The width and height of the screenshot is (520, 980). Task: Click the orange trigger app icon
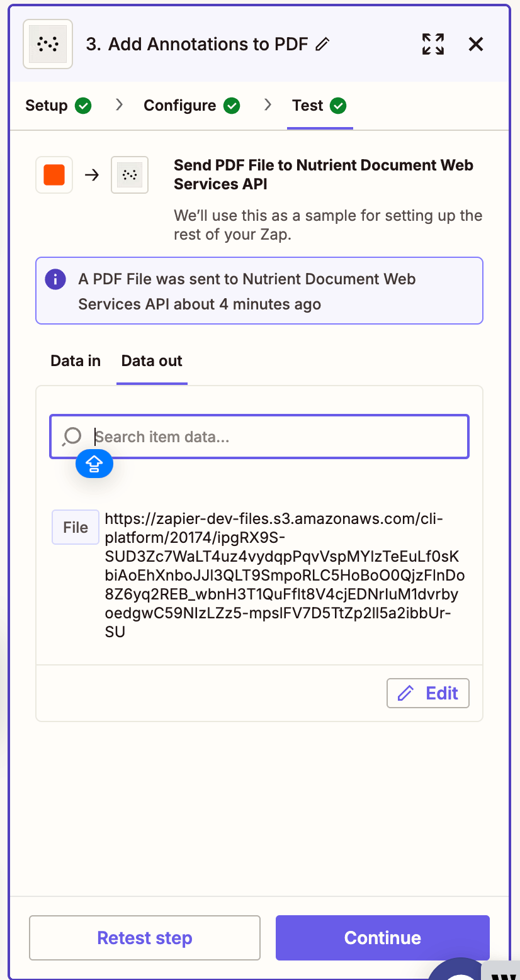[54, 175]
